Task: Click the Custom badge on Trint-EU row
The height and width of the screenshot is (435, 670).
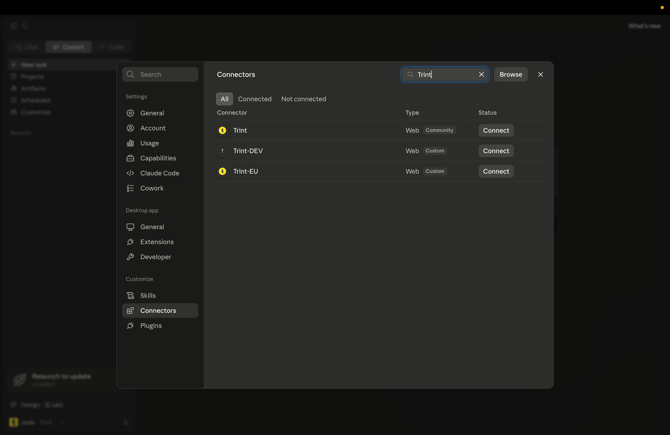Action: 435,171
